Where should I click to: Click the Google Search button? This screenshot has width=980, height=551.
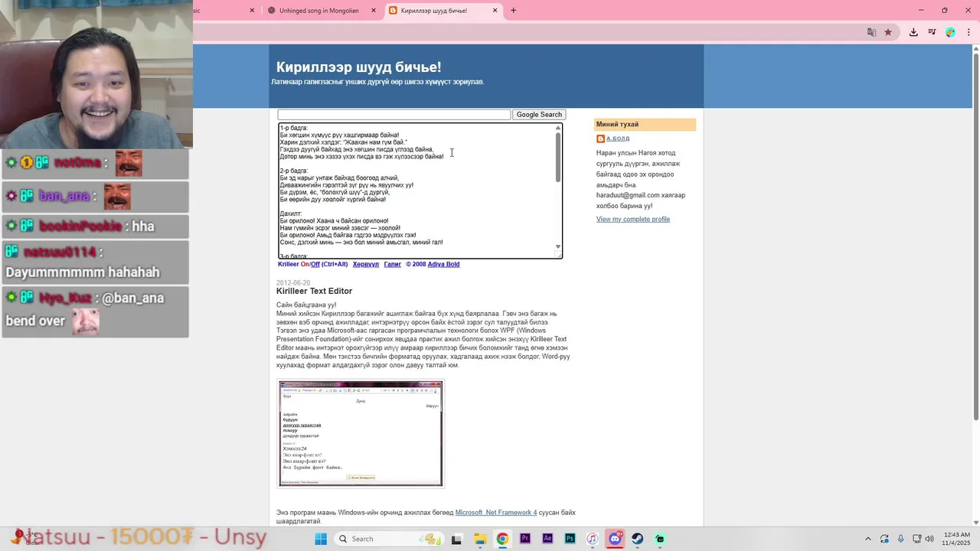coord(539,115)
